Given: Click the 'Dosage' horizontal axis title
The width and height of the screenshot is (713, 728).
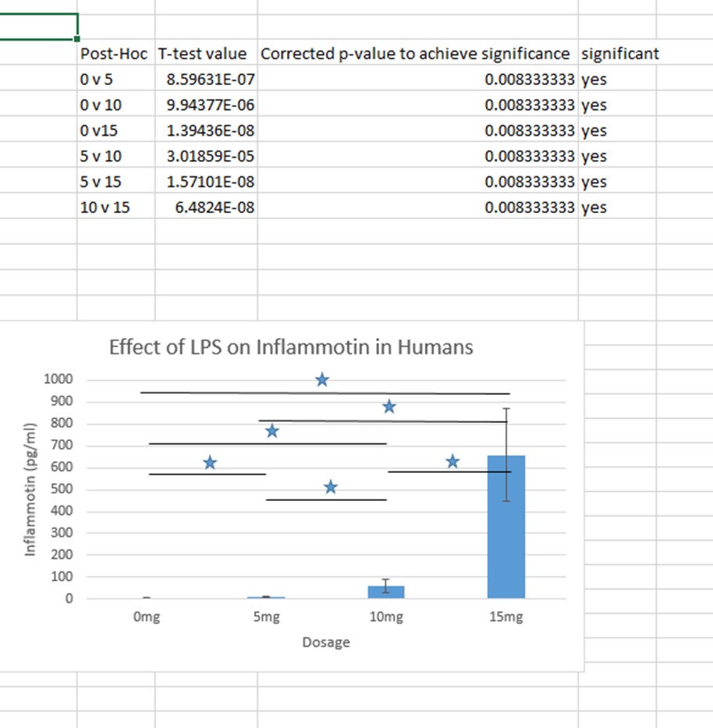Looking at the screenshot, I should point(326,643).
